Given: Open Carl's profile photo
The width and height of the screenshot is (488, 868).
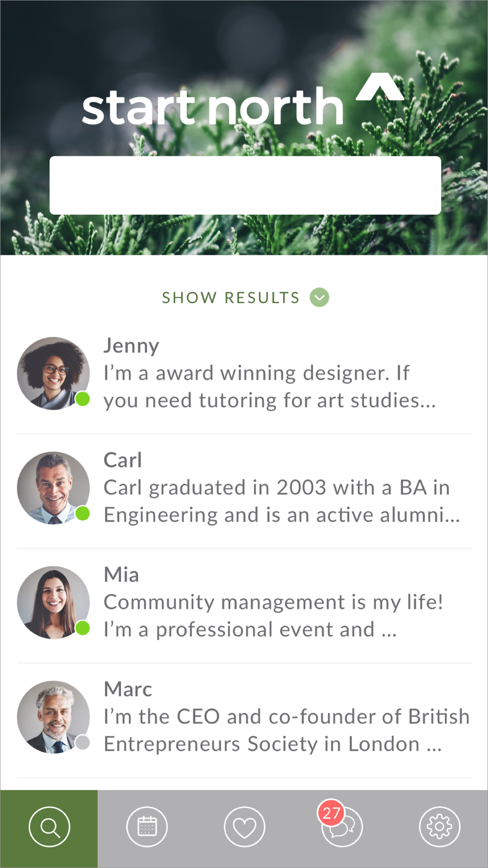Looking at the screenshot, I should pos(53,488).
